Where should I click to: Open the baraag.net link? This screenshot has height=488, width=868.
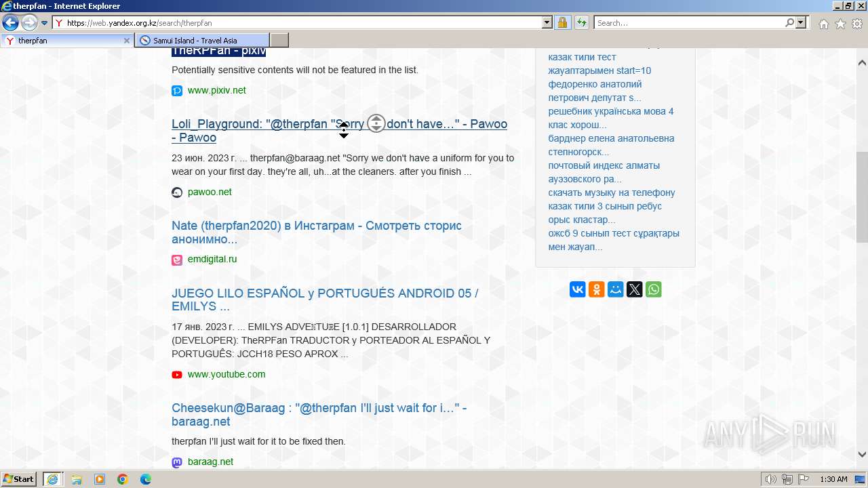click(210, 462)
